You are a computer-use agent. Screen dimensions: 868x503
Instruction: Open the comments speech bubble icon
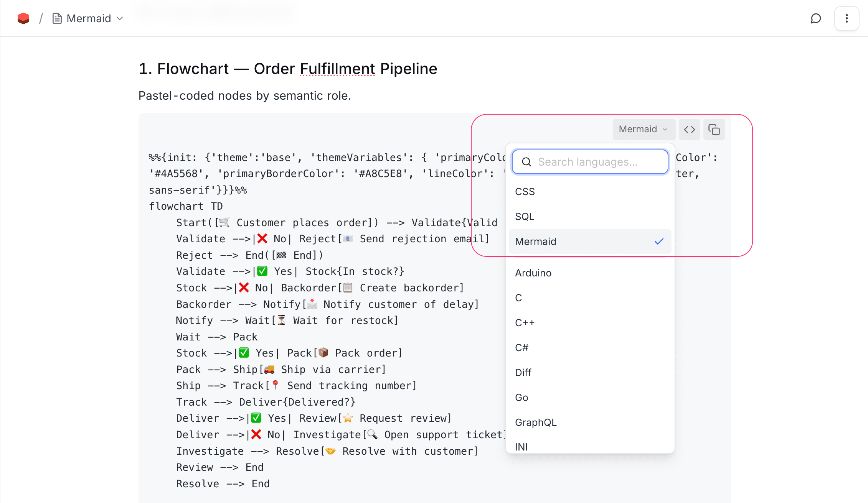[x=816, y=18]
